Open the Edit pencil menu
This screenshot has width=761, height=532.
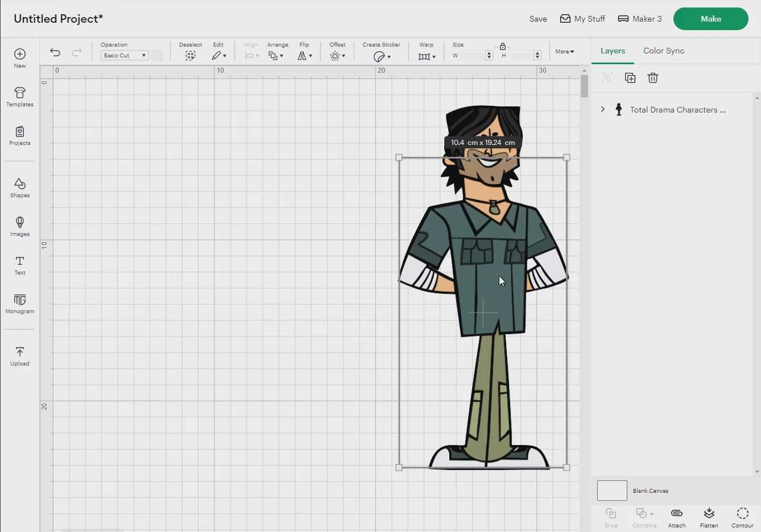pyautogui.click(x=219, y=56)
